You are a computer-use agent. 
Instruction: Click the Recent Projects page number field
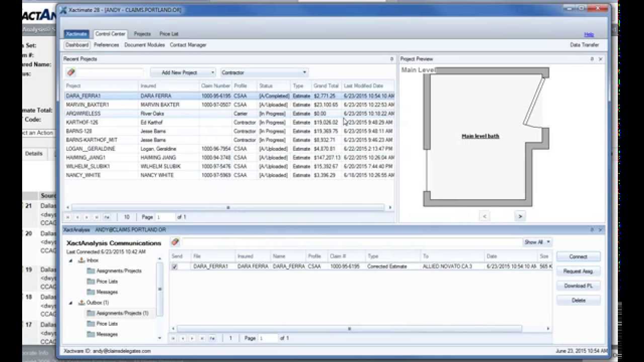click(x=165, y=217)
